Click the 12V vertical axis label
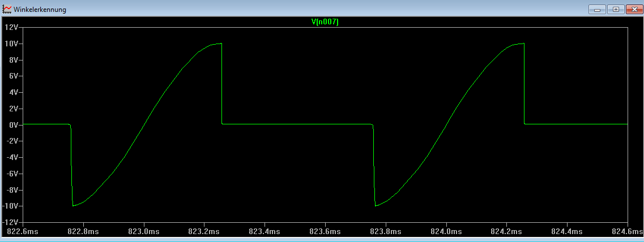Viewport: 644px width, 242px height. 12,28
